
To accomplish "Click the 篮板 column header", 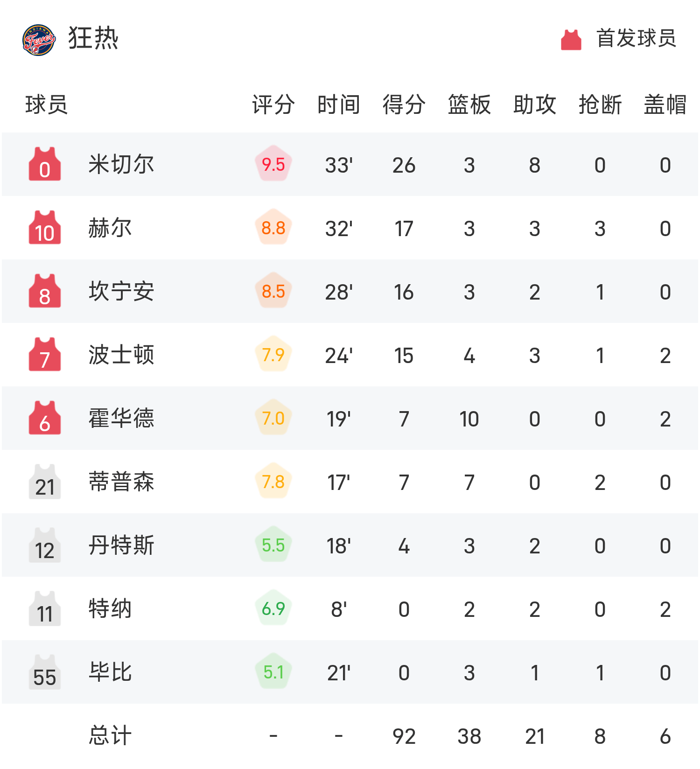I will tap(469, 105).
